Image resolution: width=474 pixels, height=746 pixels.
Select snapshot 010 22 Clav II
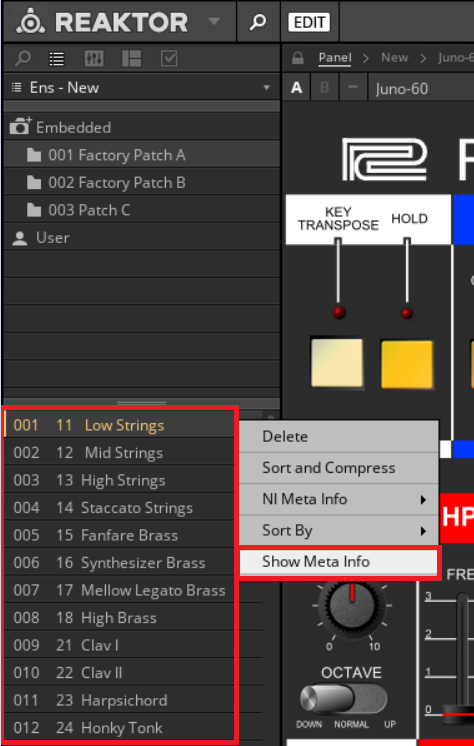pyautogui.click(x=119, y=673)
